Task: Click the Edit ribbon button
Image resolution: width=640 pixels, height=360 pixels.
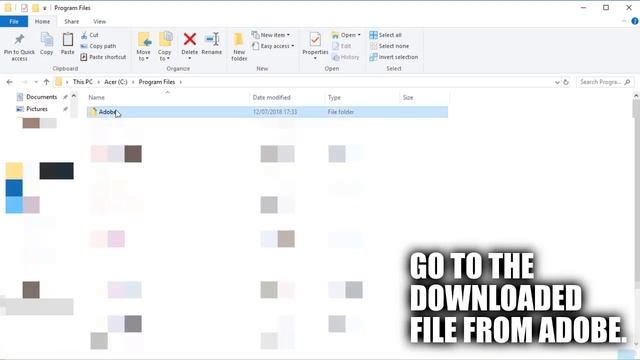Action: point(342,46)
